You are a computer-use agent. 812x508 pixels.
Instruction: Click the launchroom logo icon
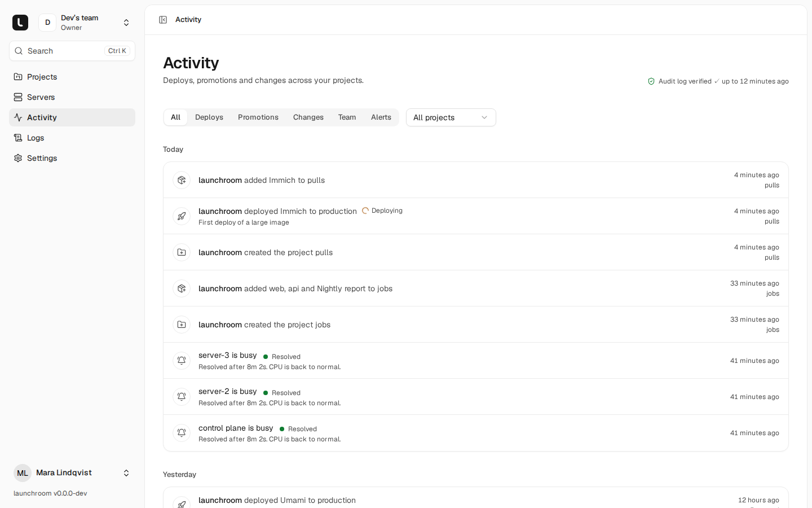20,23
